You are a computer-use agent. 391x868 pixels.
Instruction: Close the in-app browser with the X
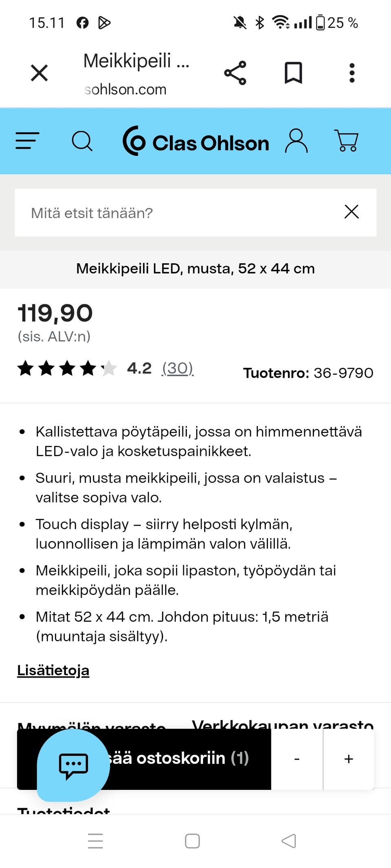tap(39, 73)
